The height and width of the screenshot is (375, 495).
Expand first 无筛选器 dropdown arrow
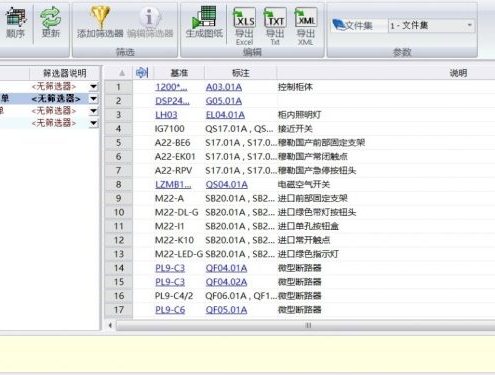[94, 87]
